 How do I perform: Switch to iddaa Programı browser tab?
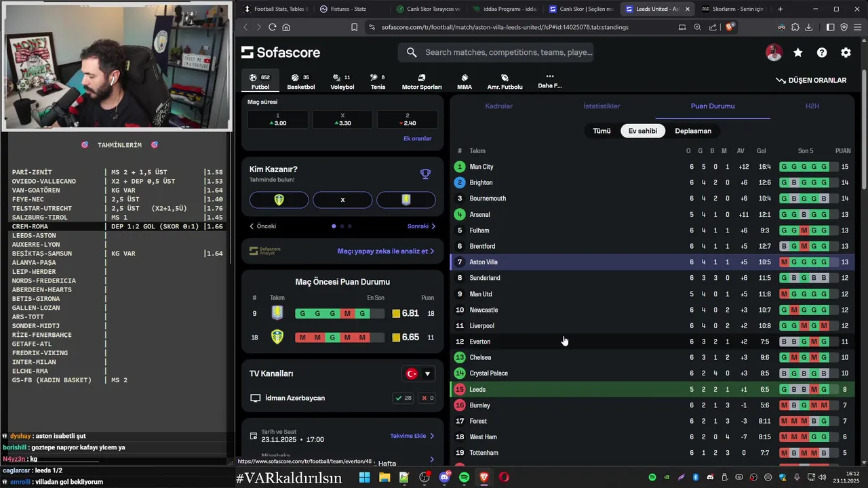click(505, 9)
